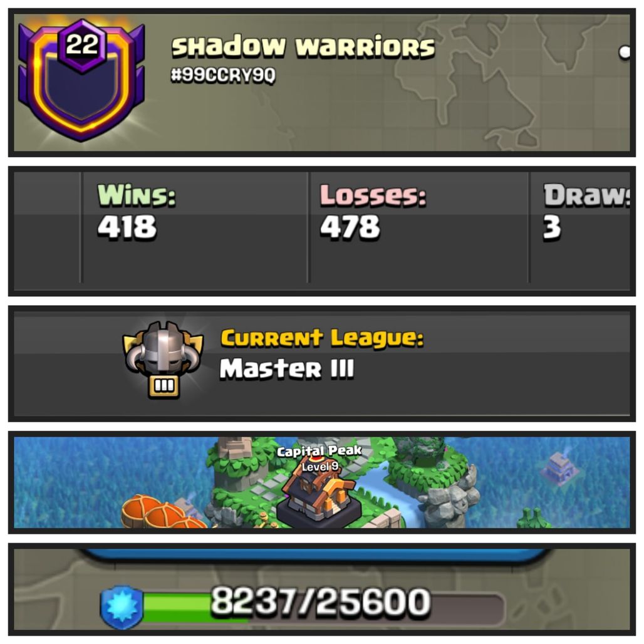Select the Draws 3 stat cell
Viewport: 644px width, 644px height.
point(580,227)
